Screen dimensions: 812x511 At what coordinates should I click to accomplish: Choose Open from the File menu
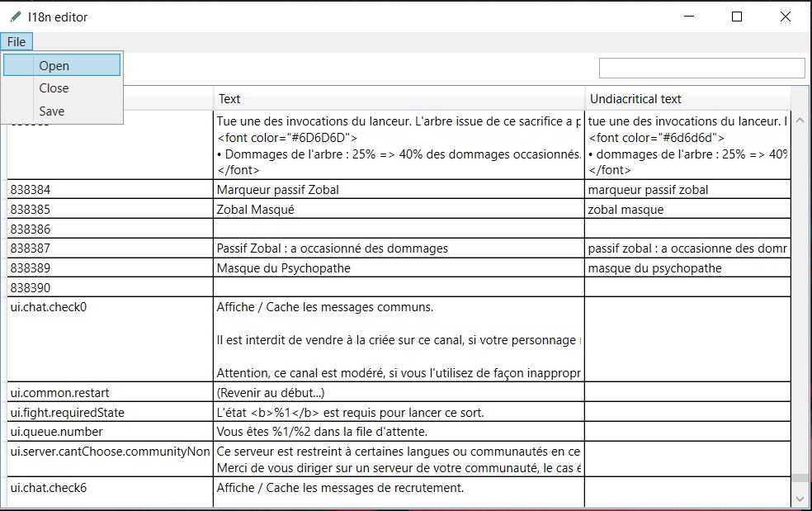(x=62, y=65)
